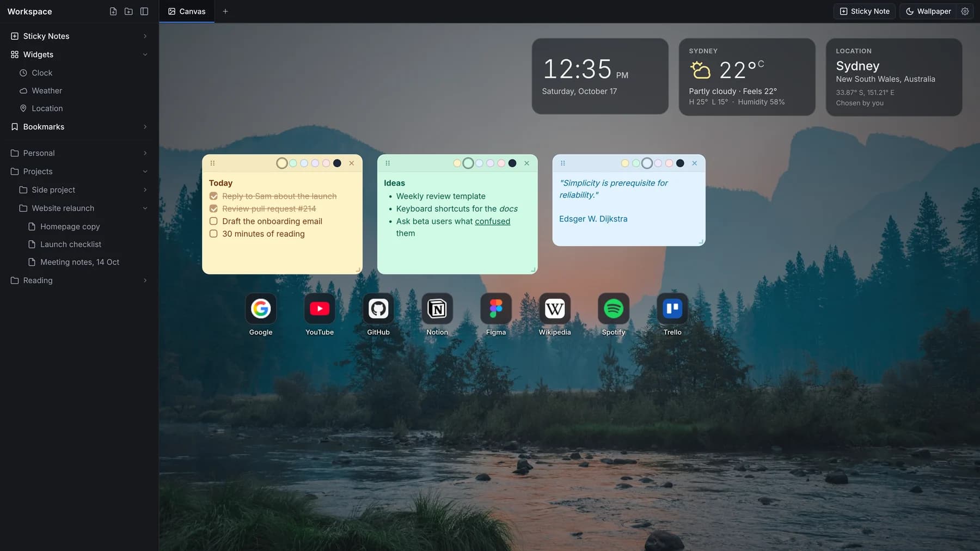Open 'Meeting notes, 14 Oct' document
This screenshot has width=980, height=551.
(x=79, y=262)
